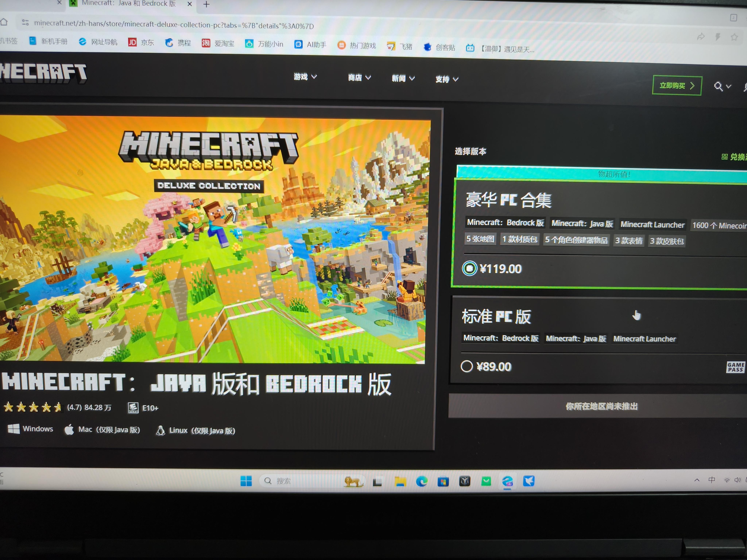Click the 3 款表情 tag

(x=628, y=241)
